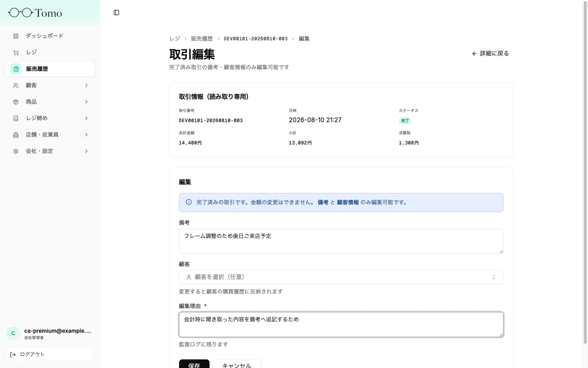Open DEV00101-20260810-003 breadcrumb link
The width and height of the screenshot is (588, 368).
point(256,39)
